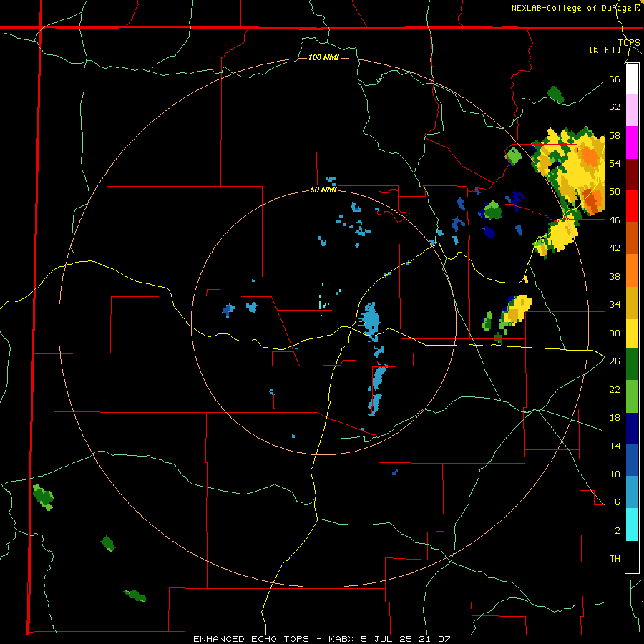The height and width of the screenshot is (644, 644).
Task: Click the 5 JUL 25 date stamp
Action: click(387, 639)
